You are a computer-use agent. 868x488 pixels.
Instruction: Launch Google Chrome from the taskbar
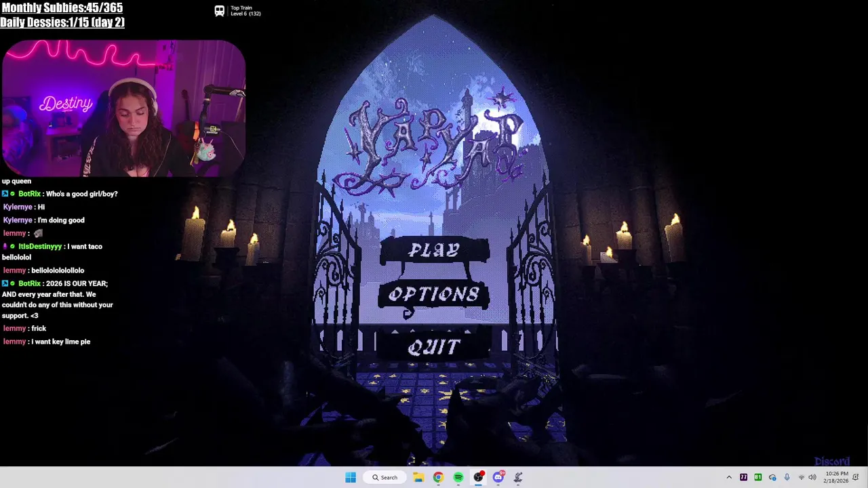pos(438,477)
